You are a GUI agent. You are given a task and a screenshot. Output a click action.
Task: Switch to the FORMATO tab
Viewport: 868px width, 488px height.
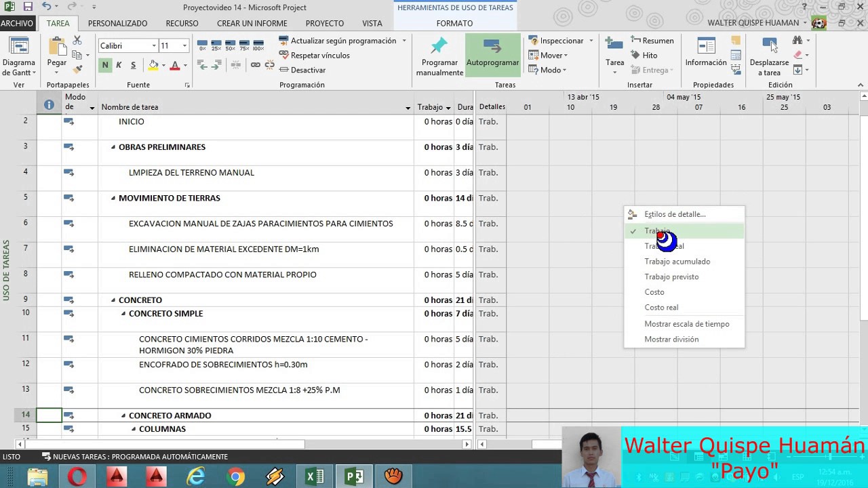pos(454,23)
